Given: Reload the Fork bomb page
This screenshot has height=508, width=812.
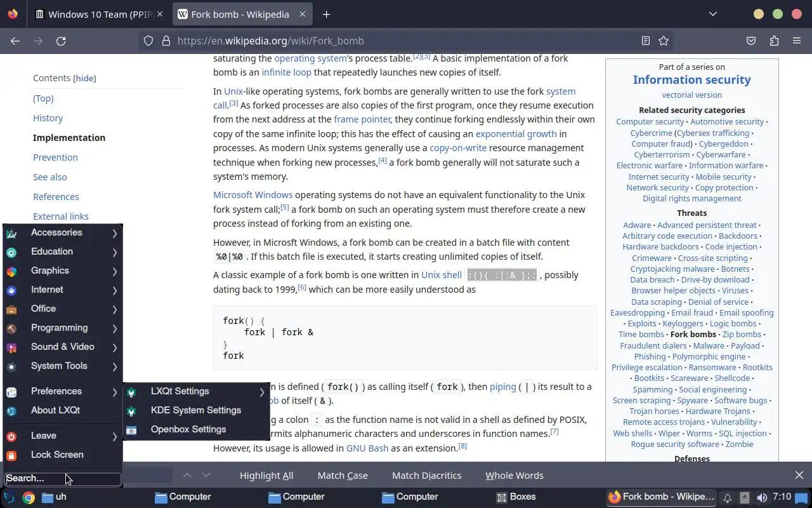Looking at the screenshot, I should point(61,41).
